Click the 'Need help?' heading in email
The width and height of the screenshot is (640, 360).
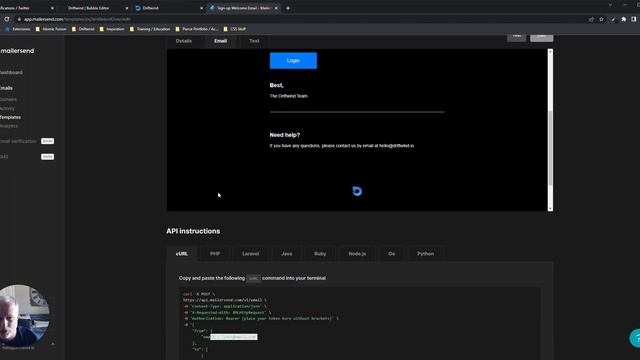pyautogui.click(x=284, y=135)
